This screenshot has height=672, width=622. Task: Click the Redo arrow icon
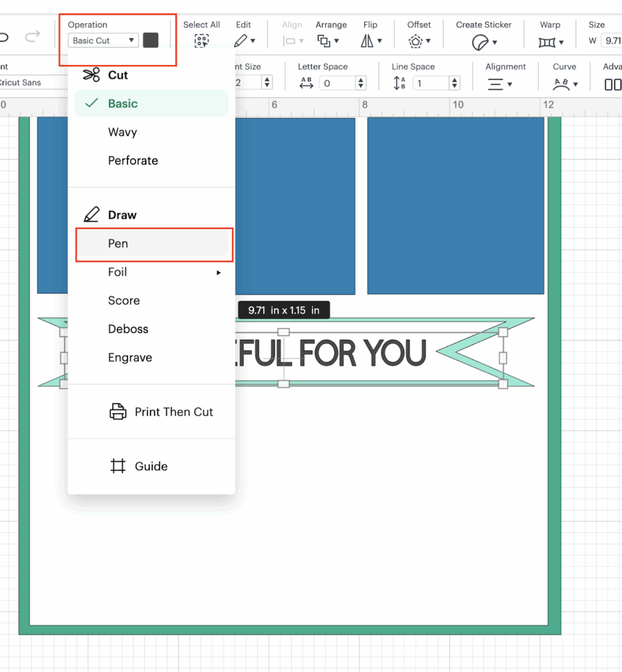(x=33, y=37)
